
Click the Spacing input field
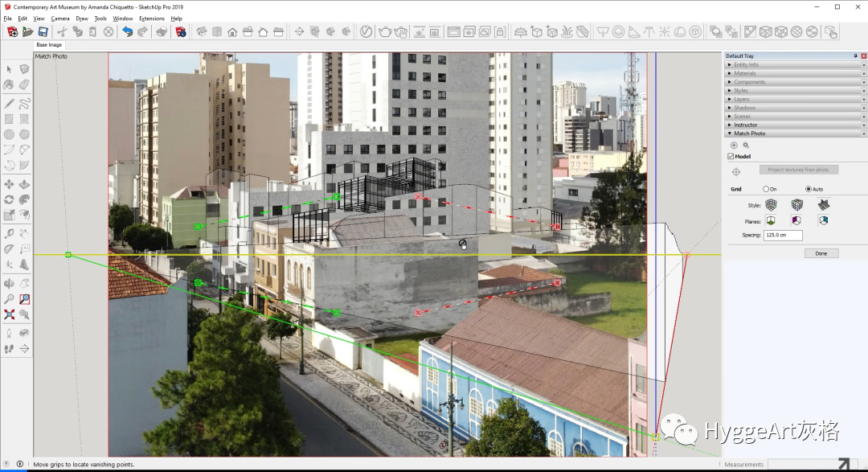(783, 235)
